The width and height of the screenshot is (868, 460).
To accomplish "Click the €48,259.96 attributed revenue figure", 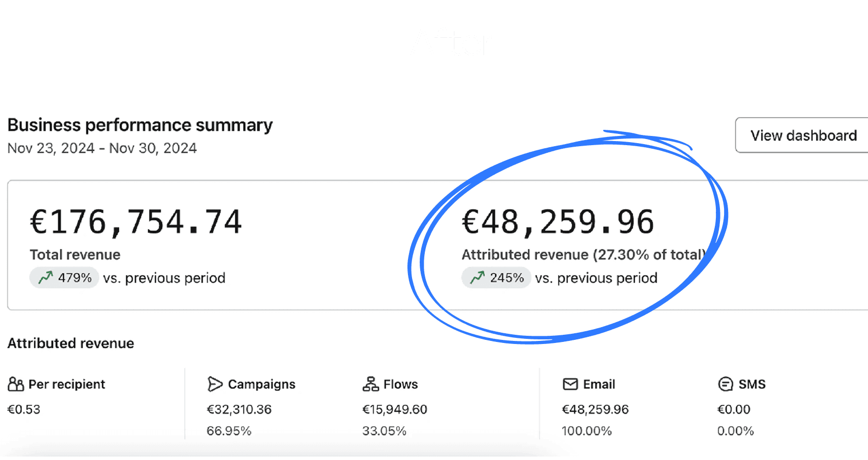I will [558, 222].
